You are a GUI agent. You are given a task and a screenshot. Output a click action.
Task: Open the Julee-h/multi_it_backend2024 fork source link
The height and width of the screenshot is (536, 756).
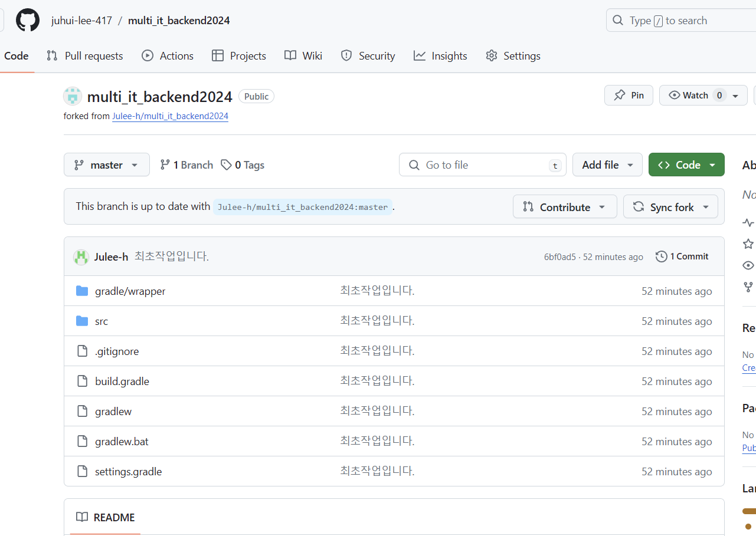tap(170, 116)
